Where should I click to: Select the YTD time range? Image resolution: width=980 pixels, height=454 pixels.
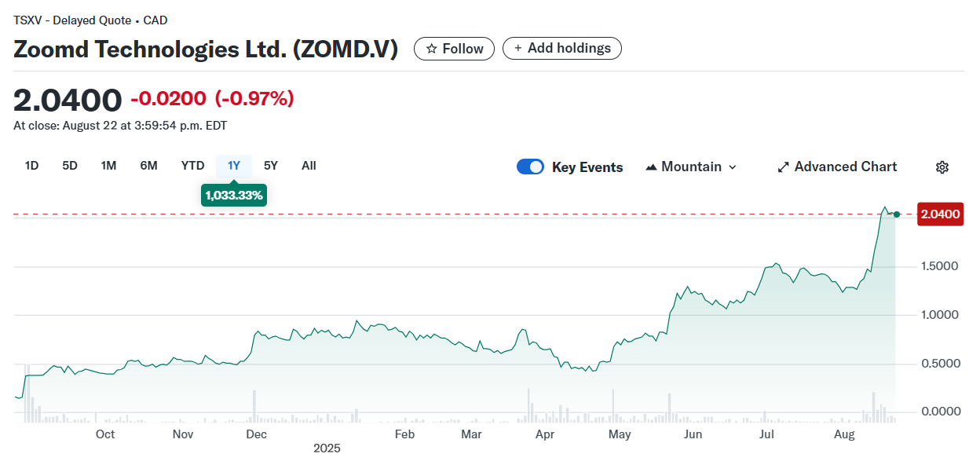[x=192, y=166]
